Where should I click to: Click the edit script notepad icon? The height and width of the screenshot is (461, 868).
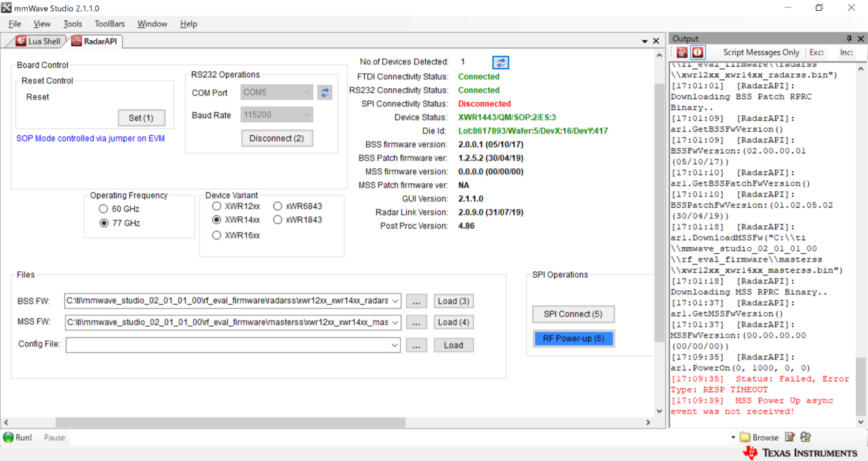790,437
